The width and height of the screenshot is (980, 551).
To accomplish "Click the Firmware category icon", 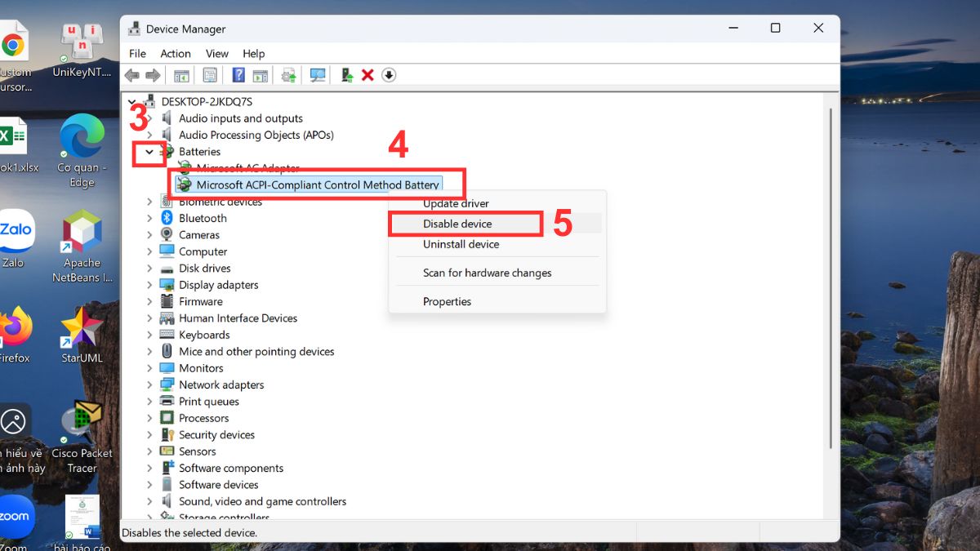I will pos(167,301).
